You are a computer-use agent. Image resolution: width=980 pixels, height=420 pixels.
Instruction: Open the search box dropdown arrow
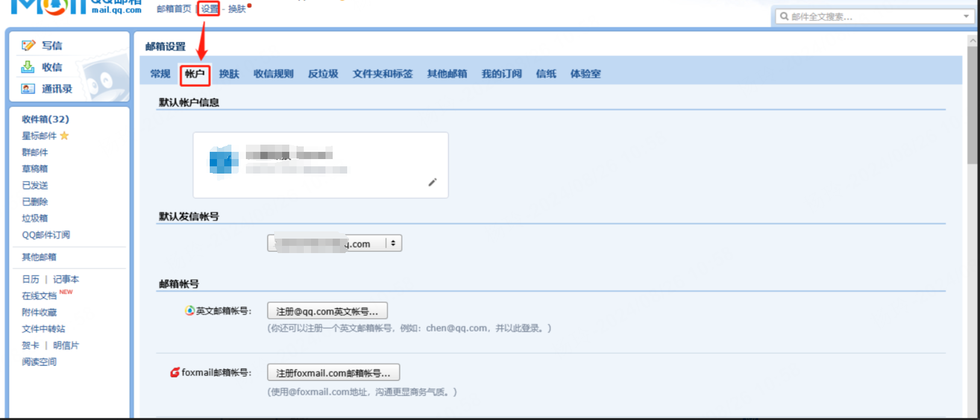point(966,16)
